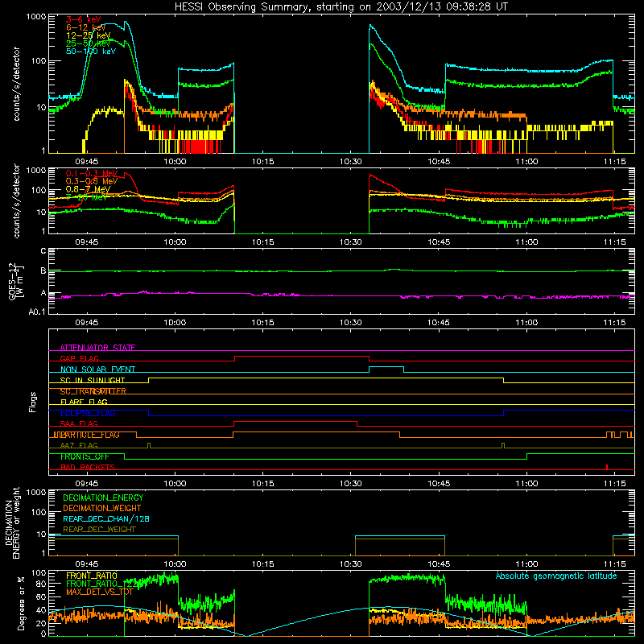Screen dimensions: 644x644
Task: Click the GOES-12 vertical axis label
Action: pyautogui.click(x=15, y=281)
